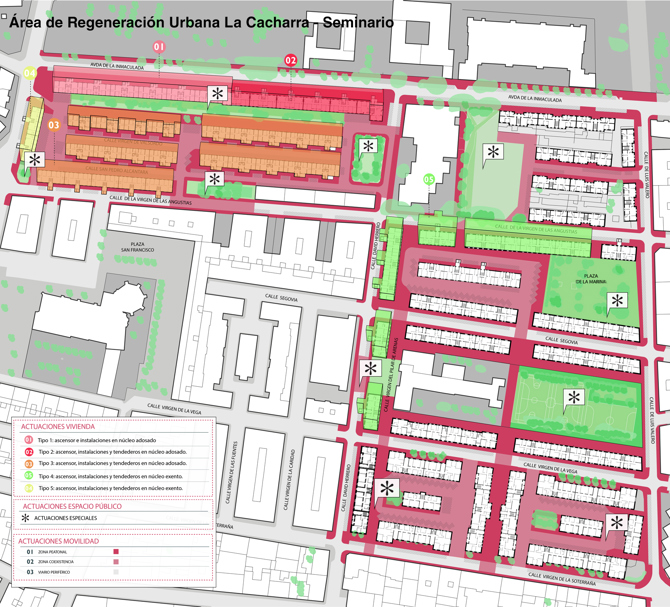Click the Actuaciones Movilidad legend heading
Image resolution: width=670 pixels, height=607 pixels.
point(59,540)
